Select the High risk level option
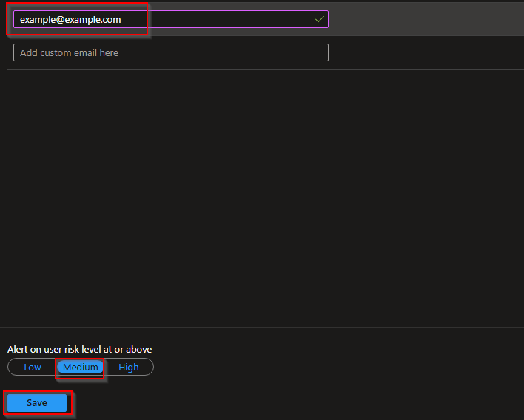The height and width of the screenshot is (420, 524). click(x=129, y=367)
